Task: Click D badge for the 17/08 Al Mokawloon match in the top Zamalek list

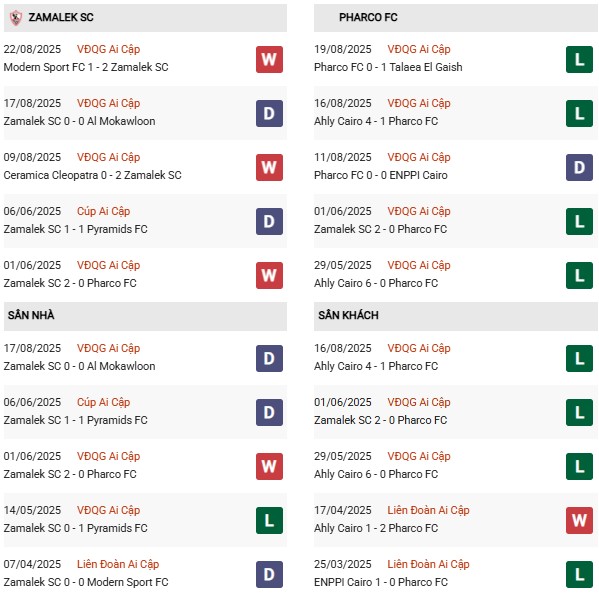Action: (x=269, y=113)
